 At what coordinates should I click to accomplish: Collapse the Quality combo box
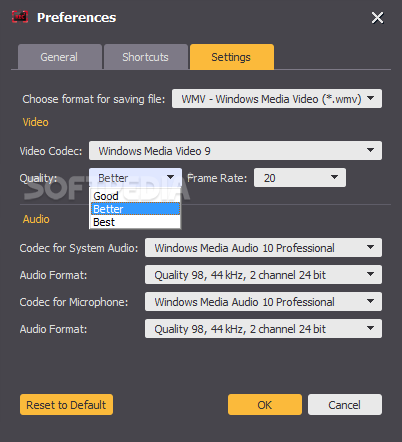(x=135, y=177)
